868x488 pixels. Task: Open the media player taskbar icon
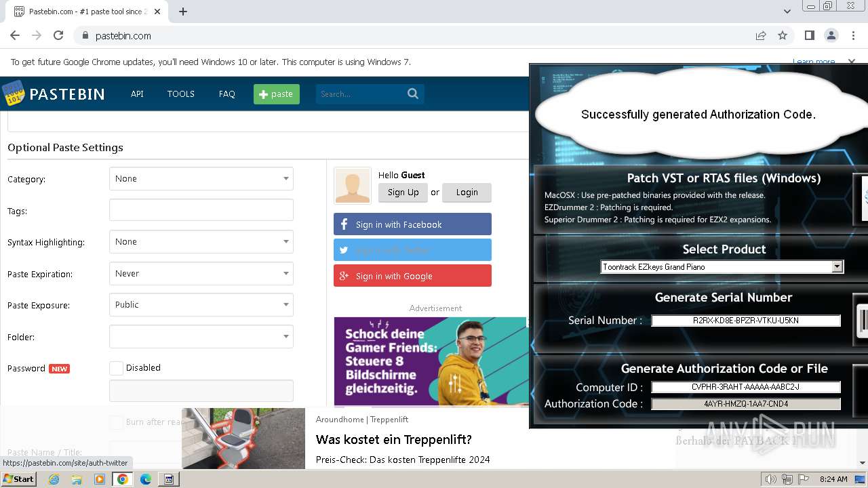click(100, 479)
